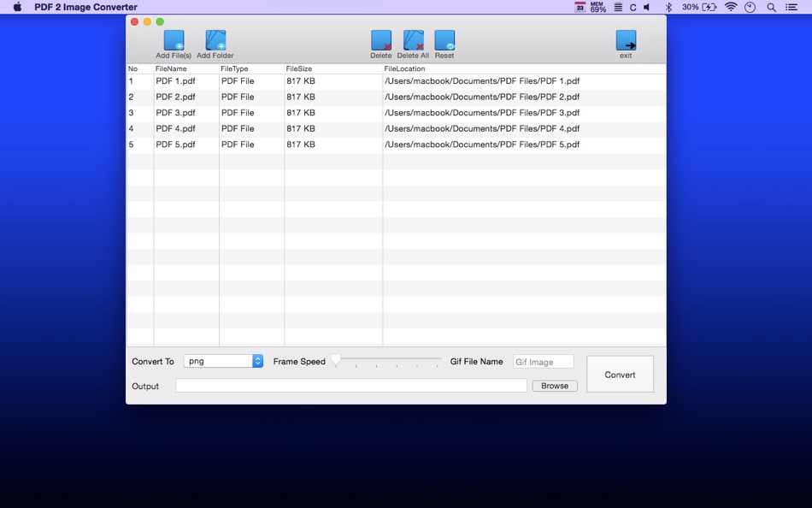This screenshot has height=508, width=812.
Task: Click the Bluetooth icon in menu bar
Action: (x=668, y=7)
